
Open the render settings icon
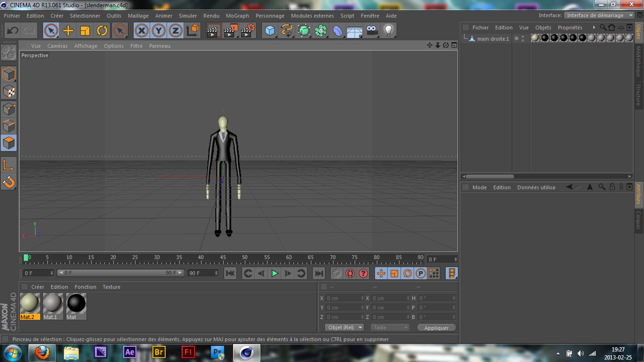[248, 31]
